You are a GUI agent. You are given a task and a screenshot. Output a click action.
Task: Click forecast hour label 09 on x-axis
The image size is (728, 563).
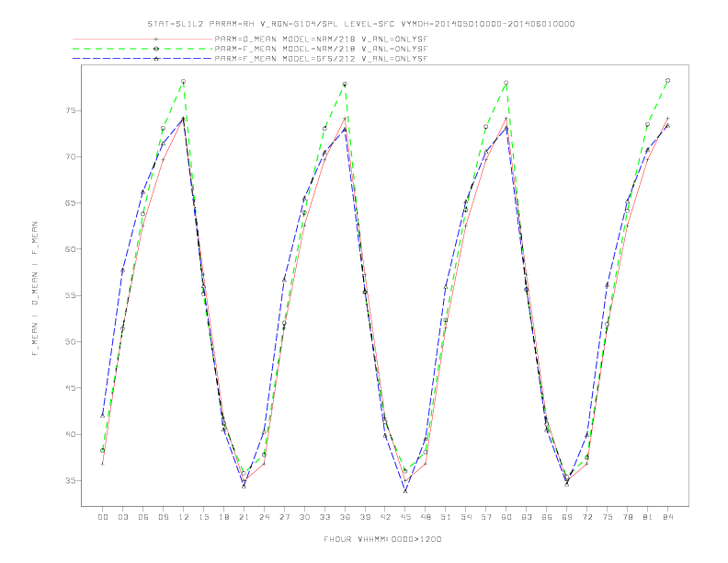163,517
